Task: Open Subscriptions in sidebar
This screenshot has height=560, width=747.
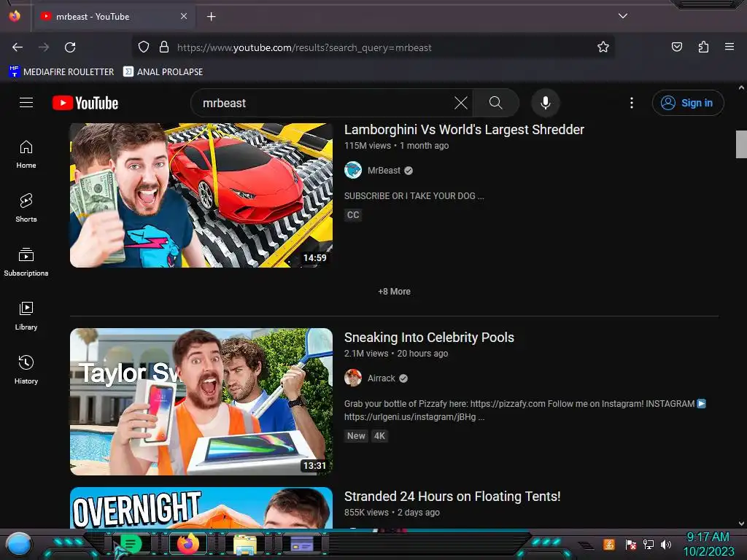Action: coord(26,262)
